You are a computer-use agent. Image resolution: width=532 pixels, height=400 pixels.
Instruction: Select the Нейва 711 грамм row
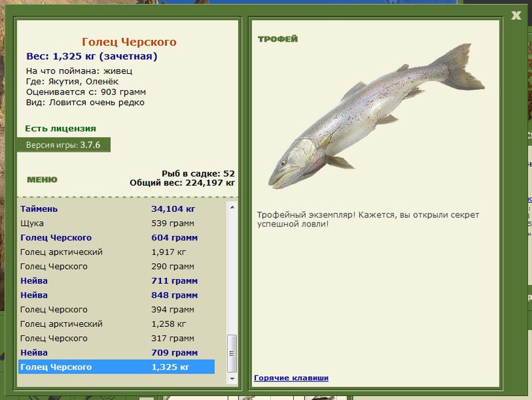point(116,280)
